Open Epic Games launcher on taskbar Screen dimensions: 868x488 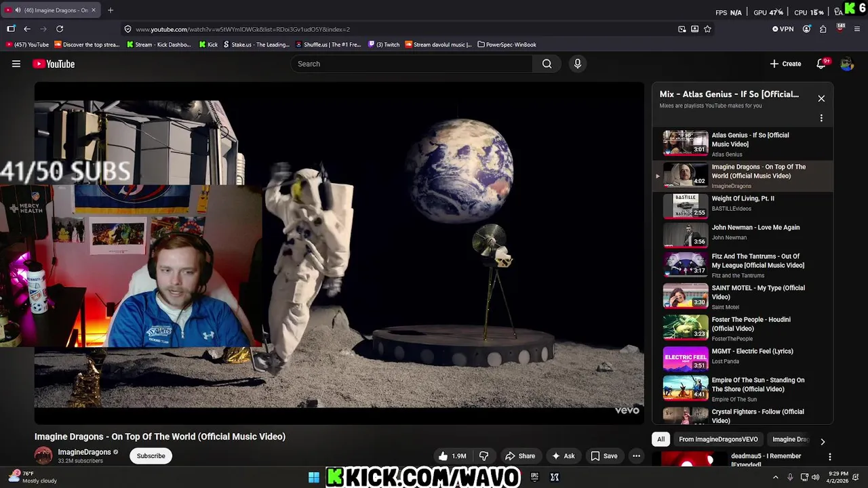pyautogui.click(x=534, y=477)
